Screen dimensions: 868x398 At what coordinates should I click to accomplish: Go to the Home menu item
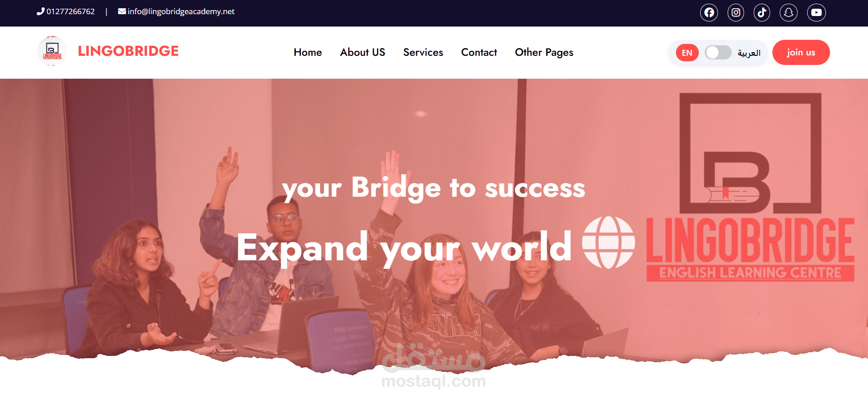(x=308, y=53)
